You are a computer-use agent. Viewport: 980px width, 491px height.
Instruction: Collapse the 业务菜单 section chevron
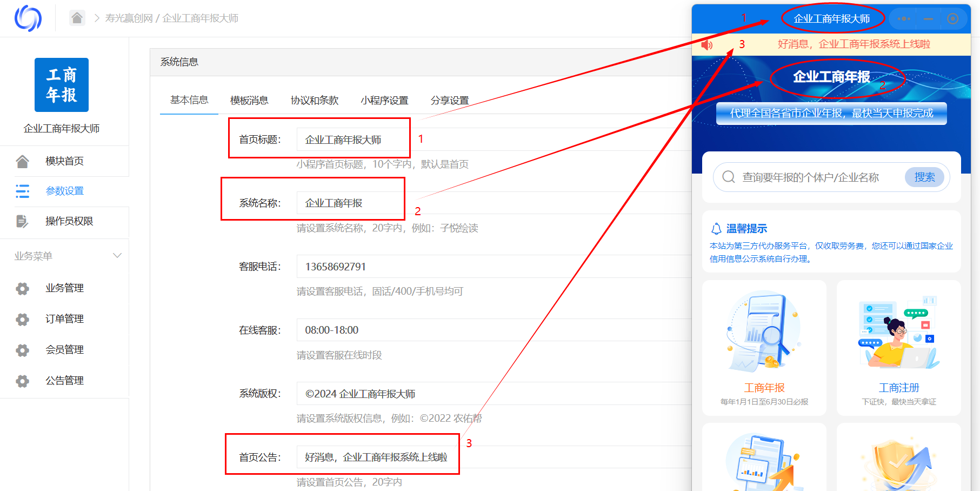pyautogui.click(x=117, y=256)
